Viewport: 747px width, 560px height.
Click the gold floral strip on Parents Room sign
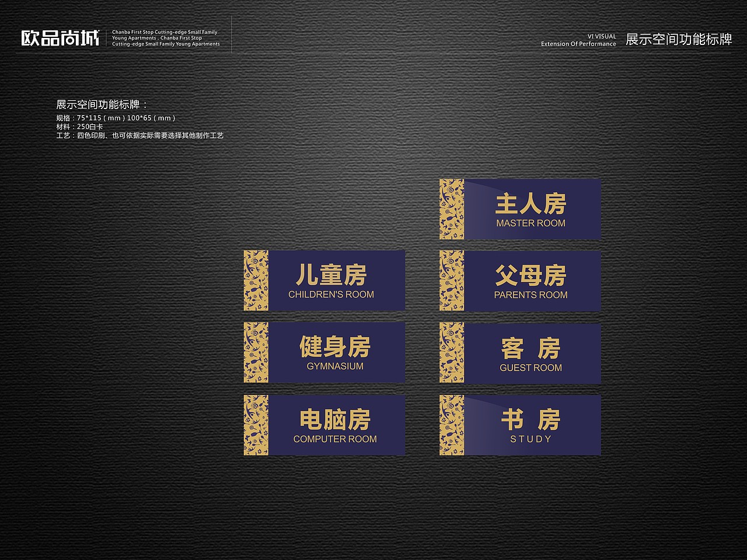pyautogui.click(x=452, y=281)
